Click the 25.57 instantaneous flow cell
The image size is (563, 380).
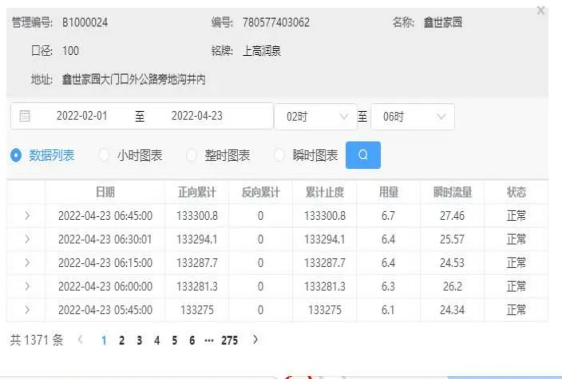[x=452, y=239]
